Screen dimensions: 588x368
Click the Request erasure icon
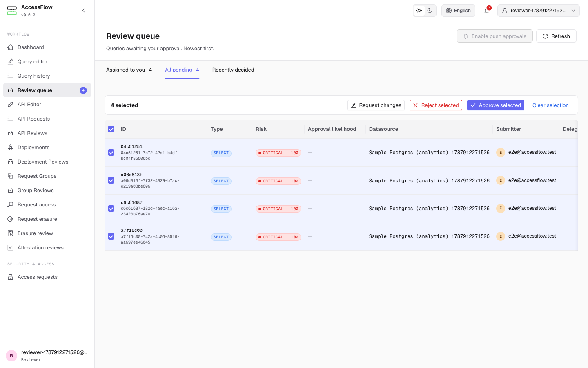pos(11,219)
